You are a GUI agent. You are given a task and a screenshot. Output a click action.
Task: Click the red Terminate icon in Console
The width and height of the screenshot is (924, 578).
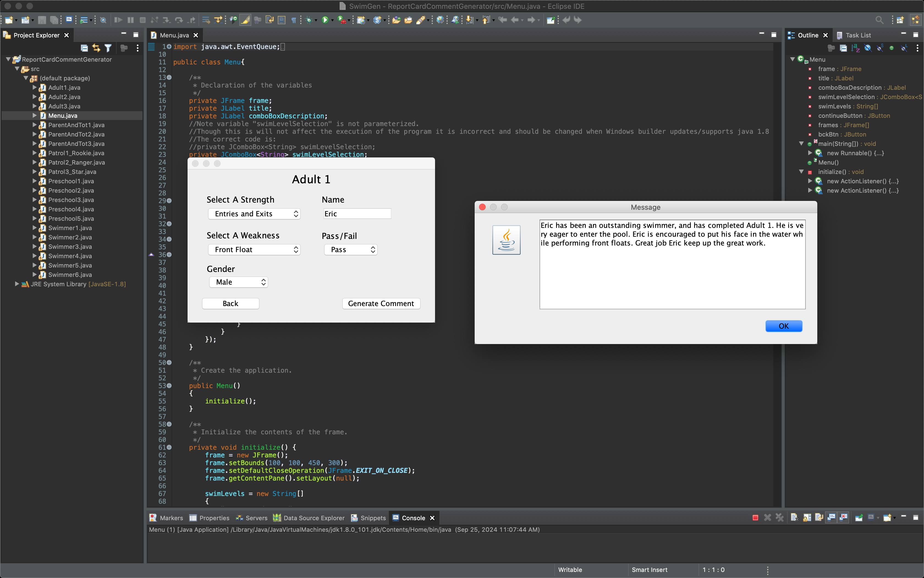coord(755,518)
